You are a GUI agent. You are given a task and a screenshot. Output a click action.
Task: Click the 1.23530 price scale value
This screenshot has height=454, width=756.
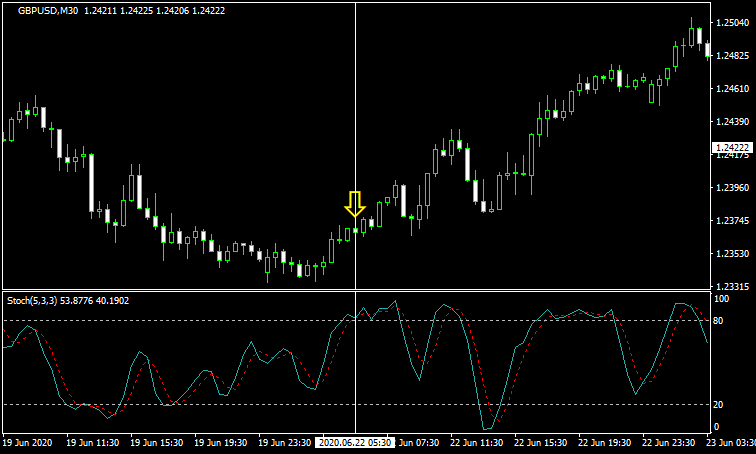732,254
